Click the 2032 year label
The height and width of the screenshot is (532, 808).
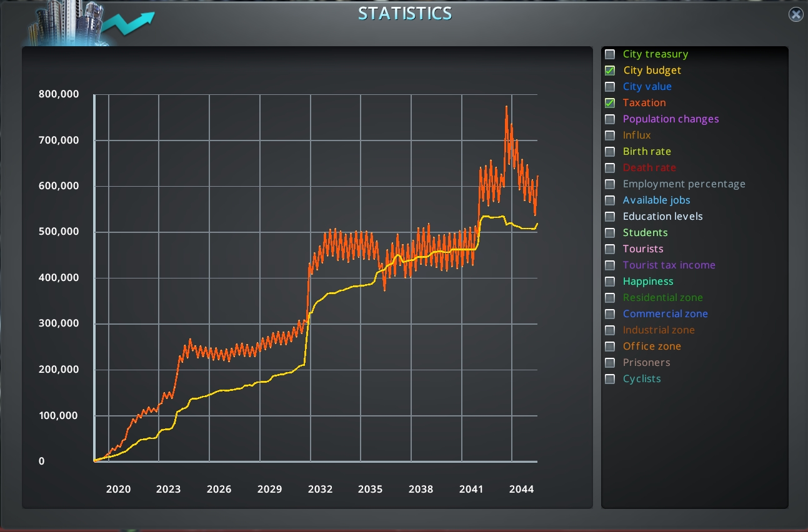[320, 489]
